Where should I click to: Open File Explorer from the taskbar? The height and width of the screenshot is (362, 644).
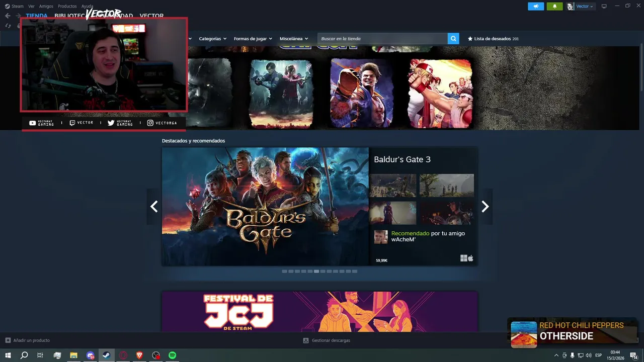tap(73, 355)
